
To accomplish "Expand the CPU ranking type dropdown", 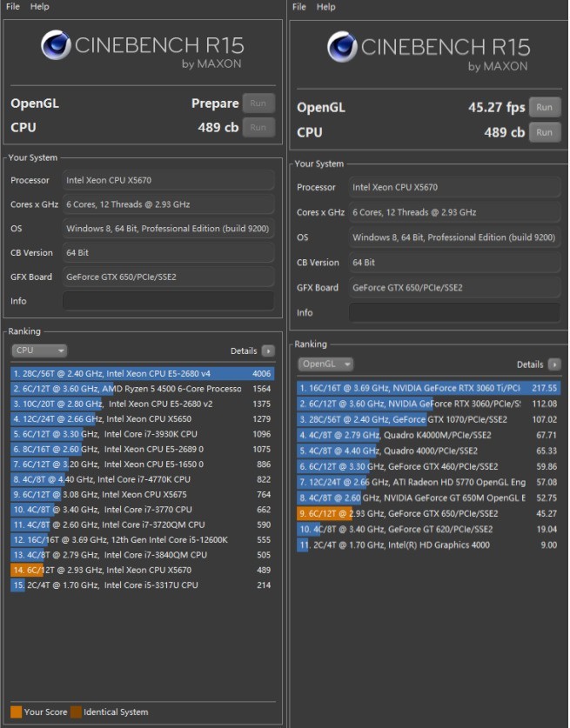I will [39, 351].
